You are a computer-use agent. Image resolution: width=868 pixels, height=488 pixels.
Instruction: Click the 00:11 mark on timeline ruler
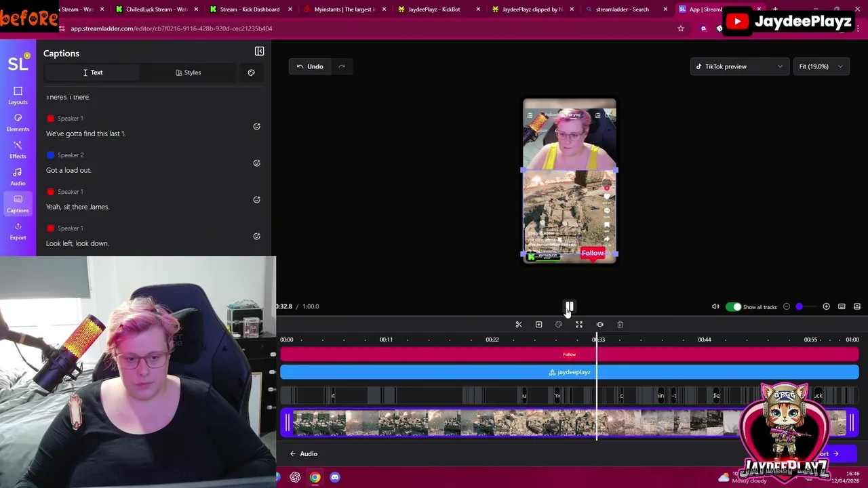click(x=386, y=340)
